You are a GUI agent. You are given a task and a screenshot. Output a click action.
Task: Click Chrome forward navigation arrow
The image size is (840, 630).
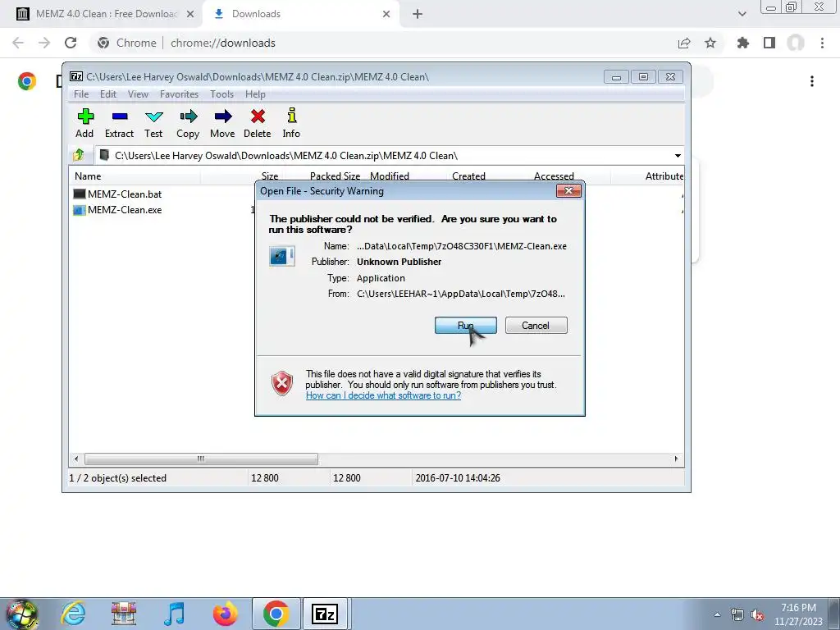tap(44, 43)
